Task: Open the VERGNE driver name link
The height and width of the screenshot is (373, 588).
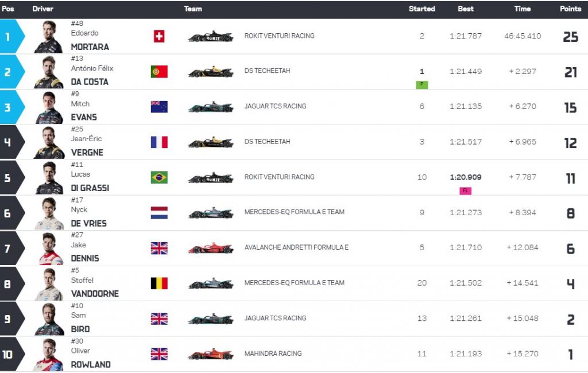Action: coord(87,153)
